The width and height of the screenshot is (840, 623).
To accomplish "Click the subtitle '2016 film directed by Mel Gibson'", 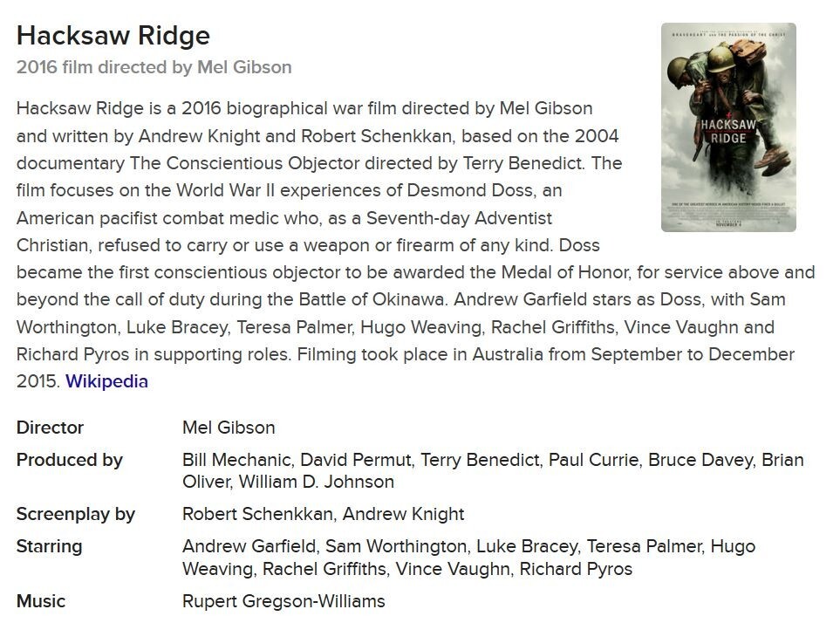I will pos(154,67).
